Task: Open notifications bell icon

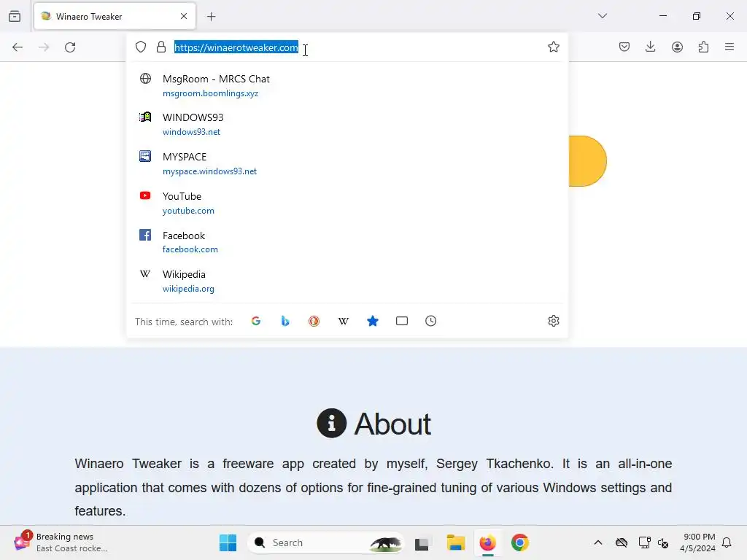Action: pyautogui.click(x=727, y=542)
